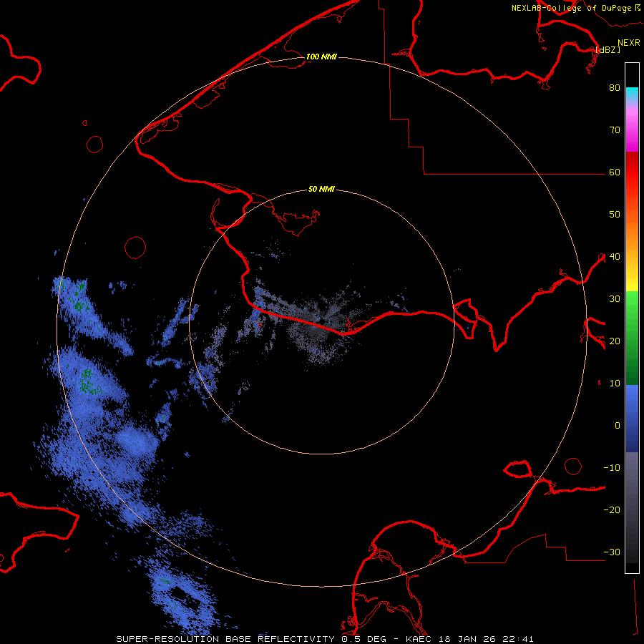Click the -20 value on dBZ scale
644x644 pixels.
612,510
